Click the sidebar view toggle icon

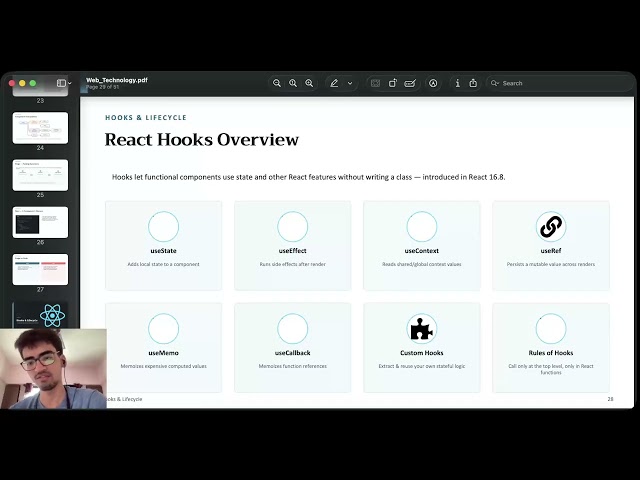tap(61, 83)
